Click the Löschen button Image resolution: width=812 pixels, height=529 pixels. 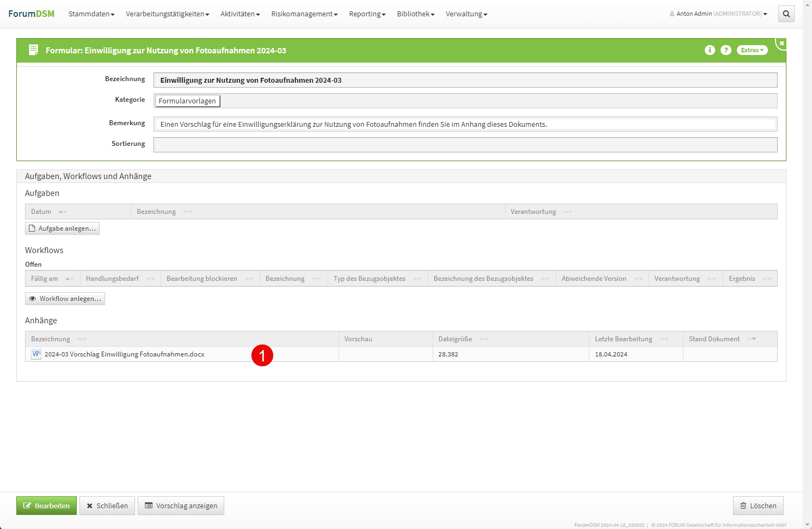[758, 506]
